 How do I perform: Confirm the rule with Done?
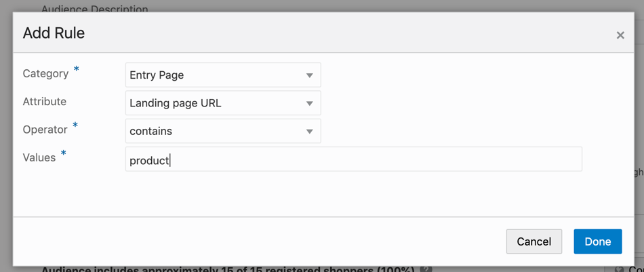(597, 241)
